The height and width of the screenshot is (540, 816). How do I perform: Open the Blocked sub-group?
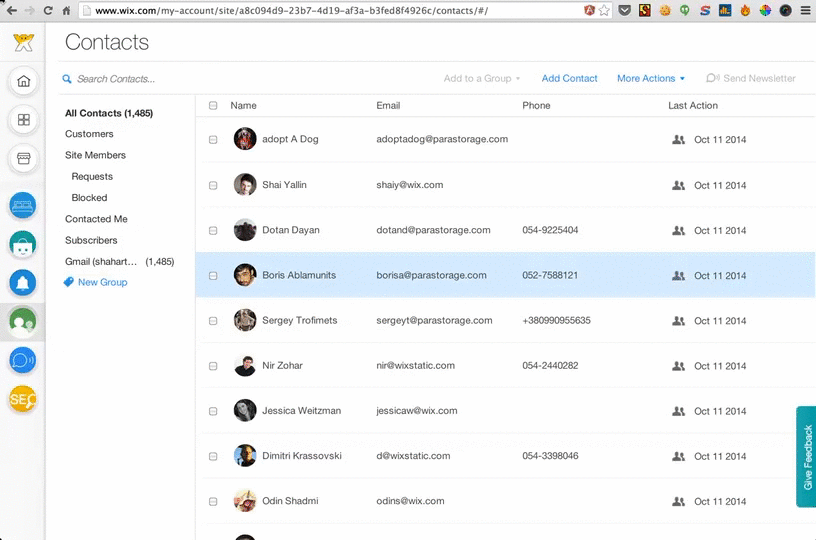(x=90, y=198)
